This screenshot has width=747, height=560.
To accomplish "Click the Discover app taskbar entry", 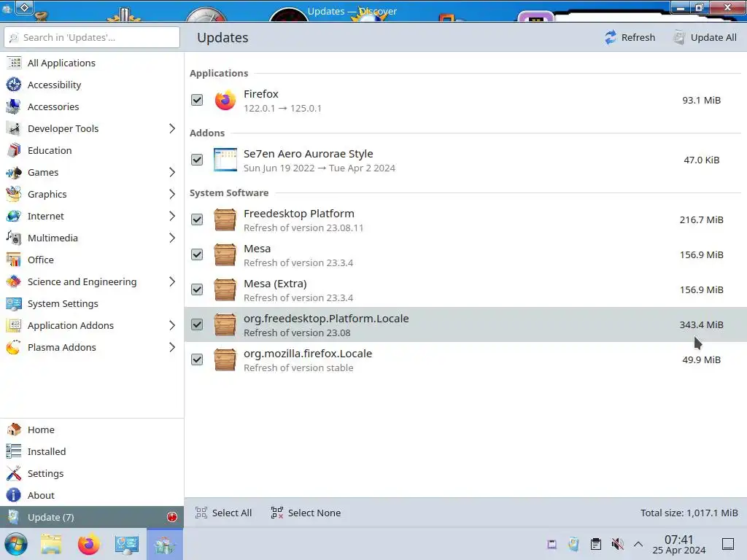I will click(164, 544).
